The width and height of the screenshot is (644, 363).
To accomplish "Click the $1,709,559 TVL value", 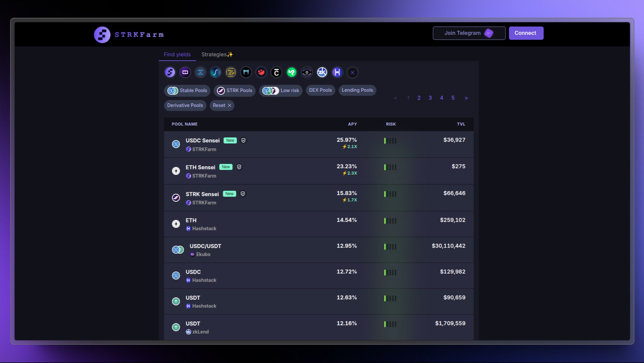I will [x=450, y=323].
